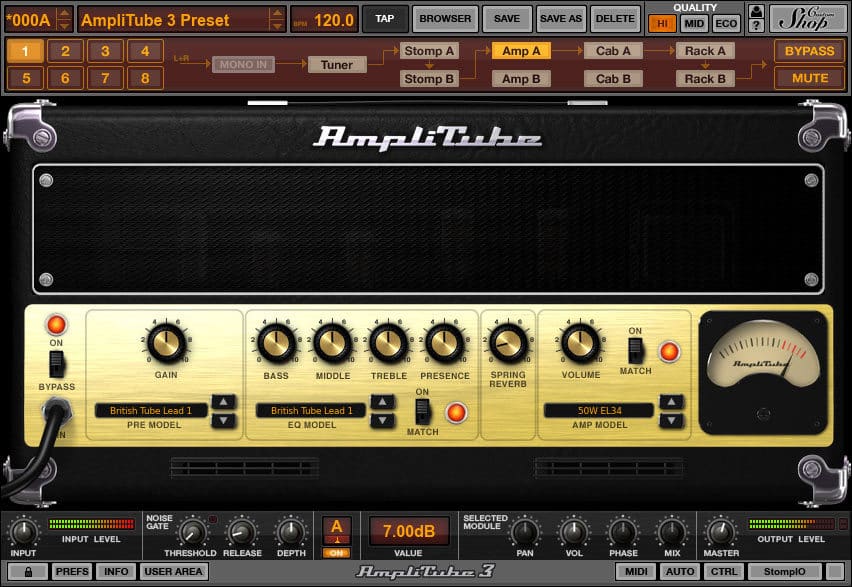Click the PRESENCE knob
852x587 pixels.
tap(444, 343)
